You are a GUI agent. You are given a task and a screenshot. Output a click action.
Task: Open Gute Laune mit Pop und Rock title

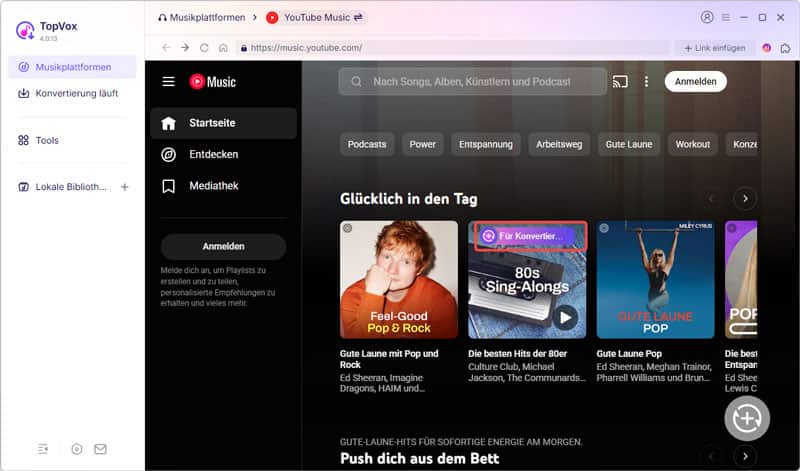389,359
